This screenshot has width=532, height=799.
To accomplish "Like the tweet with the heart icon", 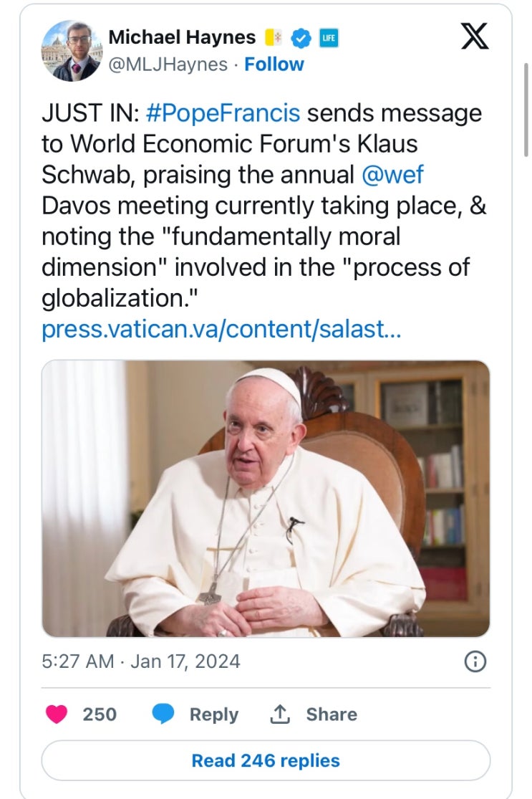I will point(57,714).
